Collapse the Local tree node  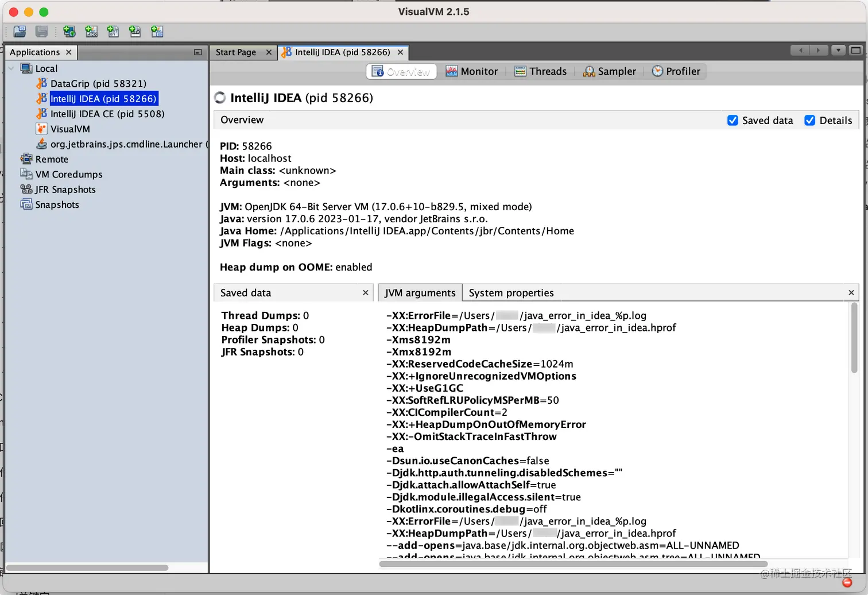coord(11,68)
